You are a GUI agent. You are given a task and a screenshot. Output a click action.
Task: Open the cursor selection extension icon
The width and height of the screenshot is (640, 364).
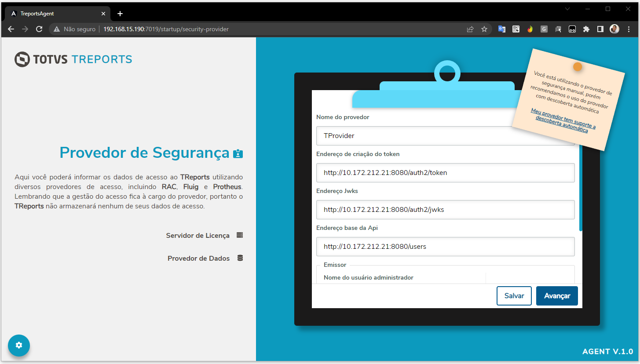[558, 29]
